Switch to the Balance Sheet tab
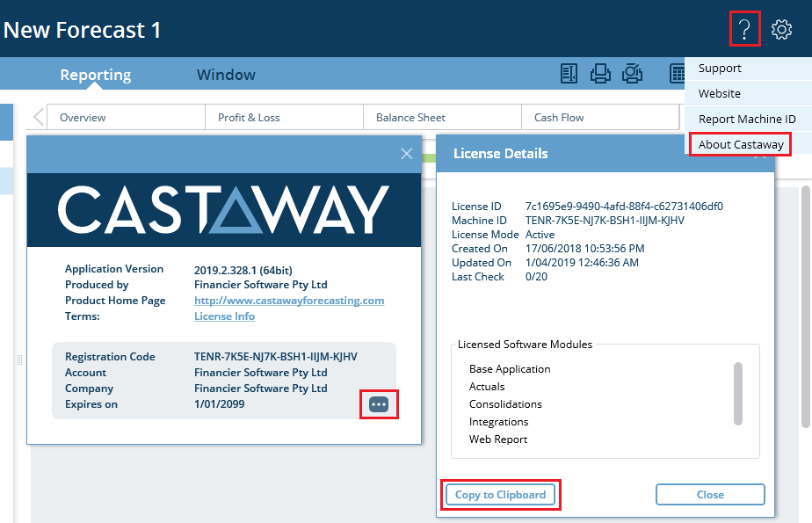This screenshot has width=812, height=523. [410, 118]
